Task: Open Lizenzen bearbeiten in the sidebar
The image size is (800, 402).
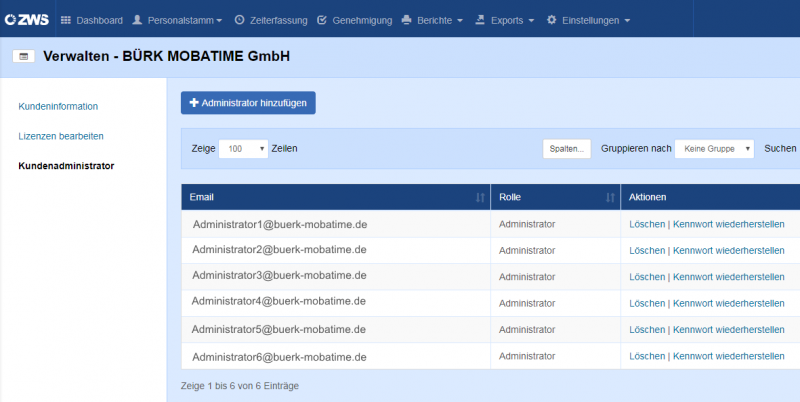Action: [x=61, y=136]
